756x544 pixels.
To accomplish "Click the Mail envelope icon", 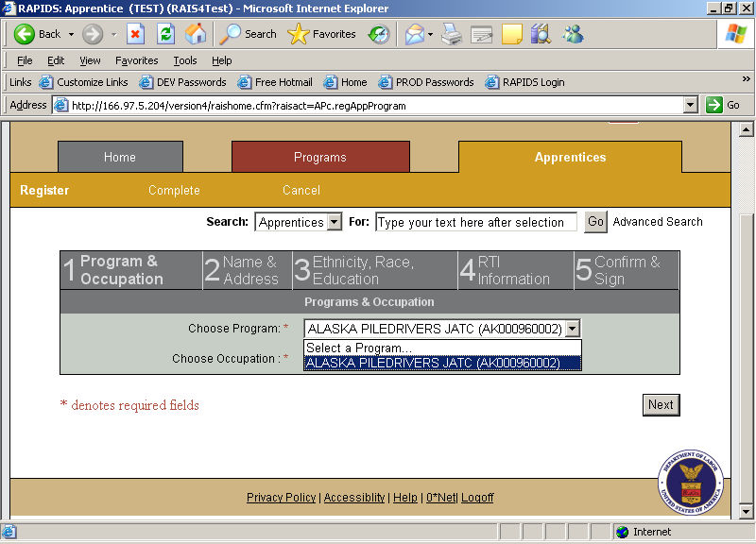I will pos(414,34).
